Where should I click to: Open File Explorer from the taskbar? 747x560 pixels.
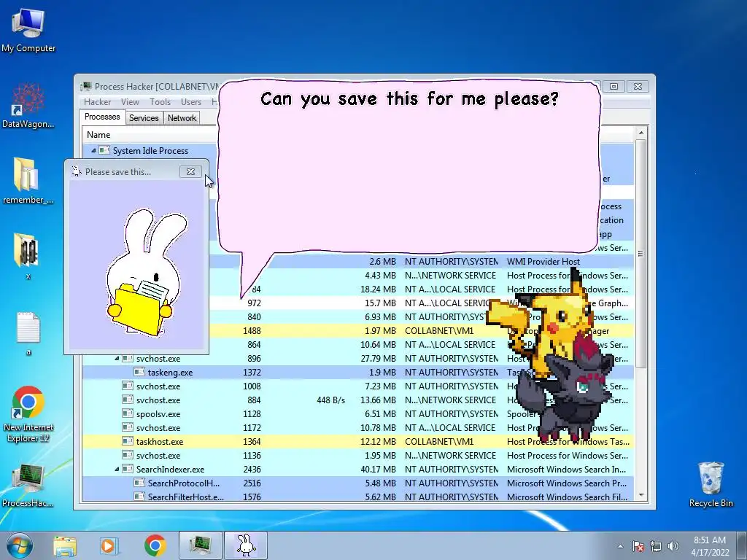65,545
